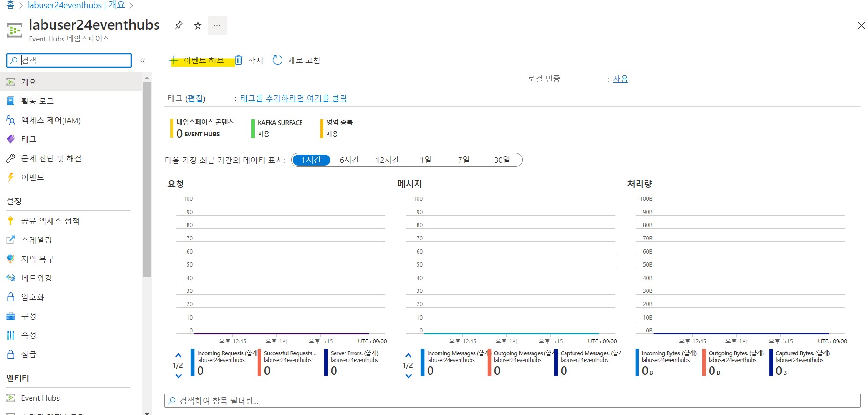Image resolution: width=868 pixels, height=415 pixels.
Task: Click the 공유 액세스 정책 key icon
Action: (x=10, y=221)
